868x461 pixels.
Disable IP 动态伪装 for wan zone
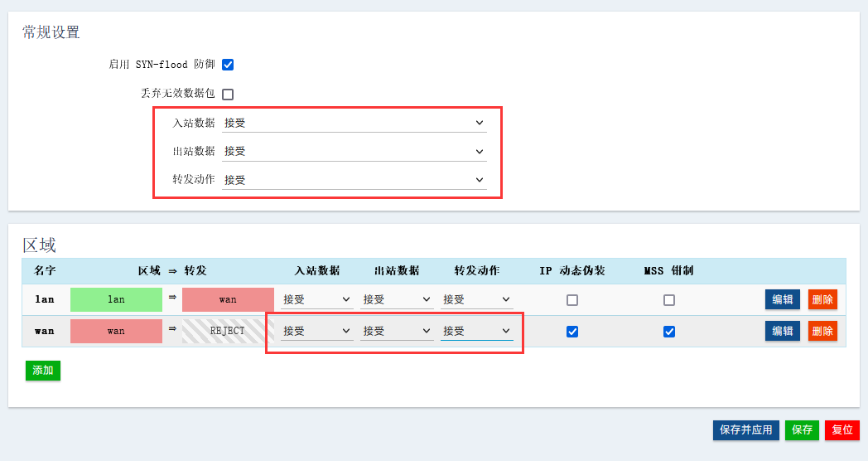coord(572,332)
